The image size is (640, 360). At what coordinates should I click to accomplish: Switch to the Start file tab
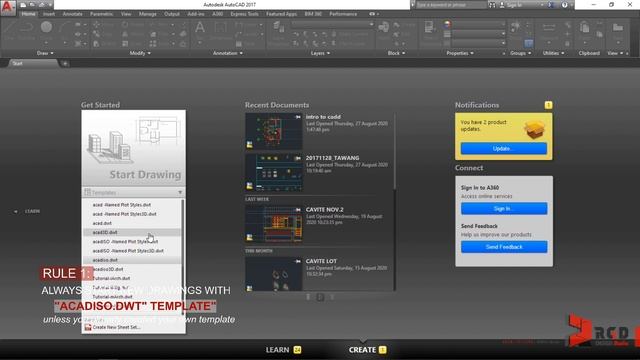click(33, 63)
